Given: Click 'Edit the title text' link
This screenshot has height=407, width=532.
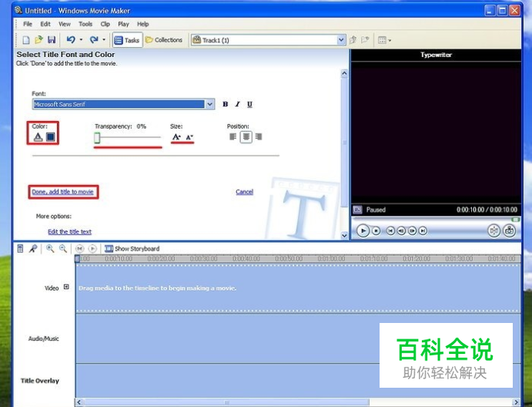Looking at the screenshot, I should click(69, 232).
